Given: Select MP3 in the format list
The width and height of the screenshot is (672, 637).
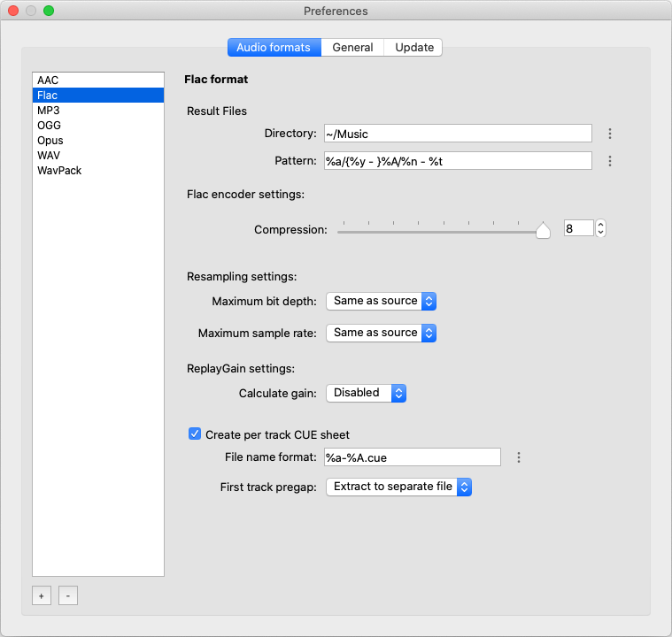Looking at the screenshot, I should click(x=50, y=111).
